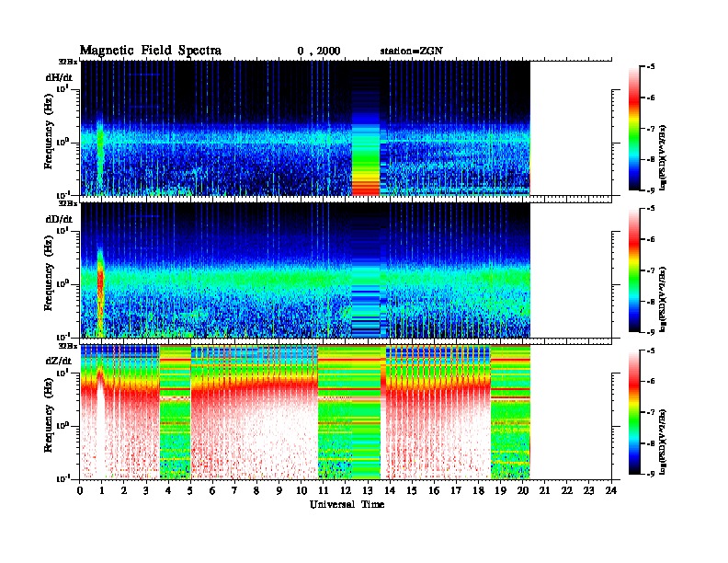This screenshot has height=563, width=728.
Task: Click the -5 label on dH/dt colorbar
Action: [x=650, y=66]
